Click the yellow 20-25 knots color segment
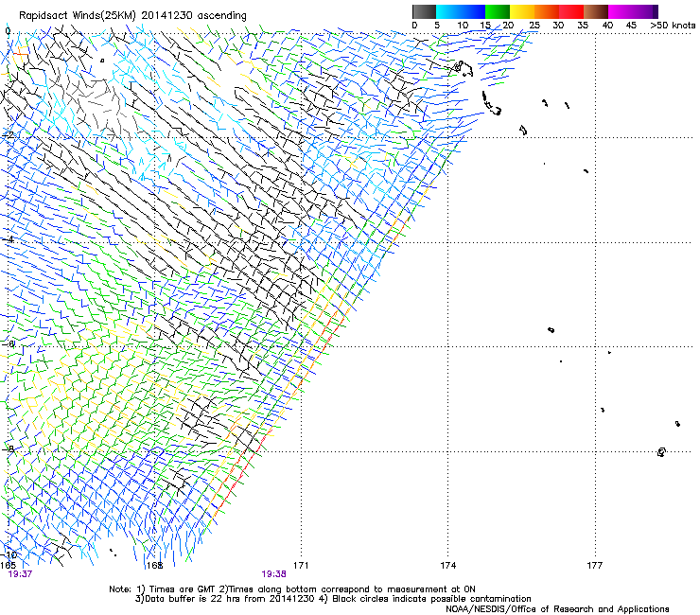 pyautogui.click(x=522, y=11)
